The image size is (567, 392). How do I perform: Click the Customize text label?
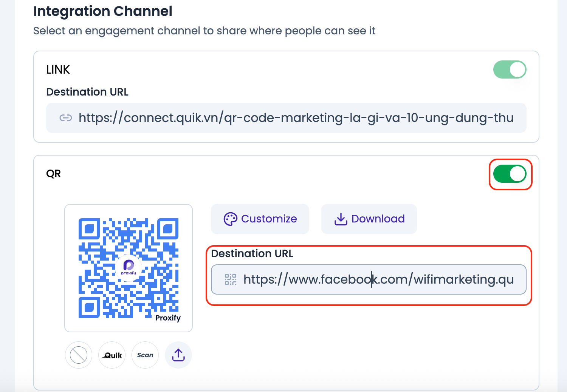click(x=269, y=219)
